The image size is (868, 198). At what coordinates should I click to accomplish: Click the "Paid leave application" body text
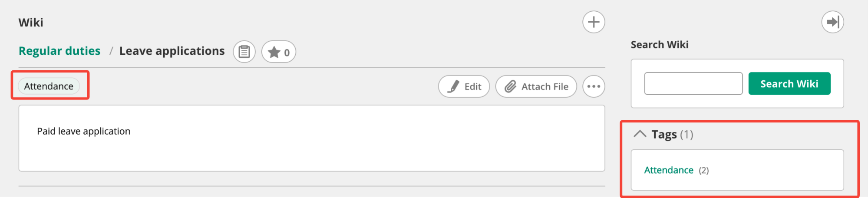click(x=83, y=131)
